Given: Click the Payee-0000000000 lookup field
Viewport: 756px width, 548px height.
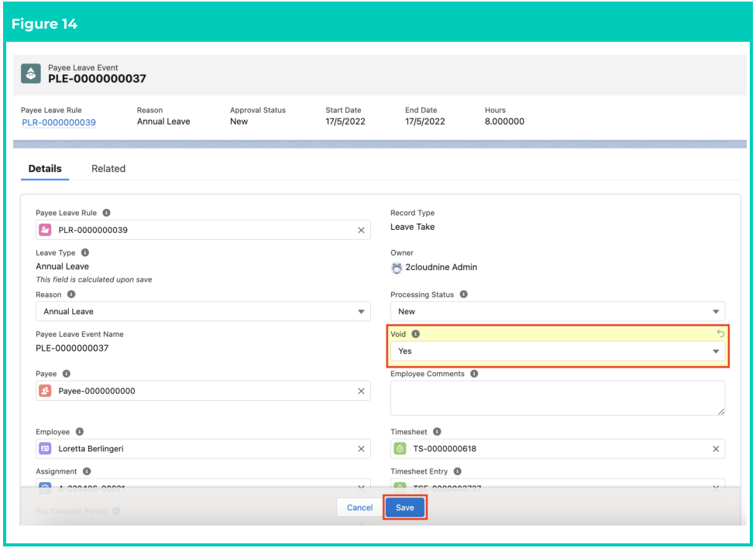Looking at the screenshot, I should [203, 391].
